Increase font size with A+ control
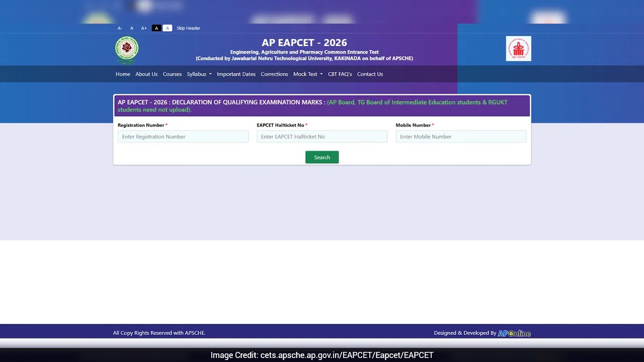Image resolution: width=644 pixels, height=362 pixels. point(144,28)
